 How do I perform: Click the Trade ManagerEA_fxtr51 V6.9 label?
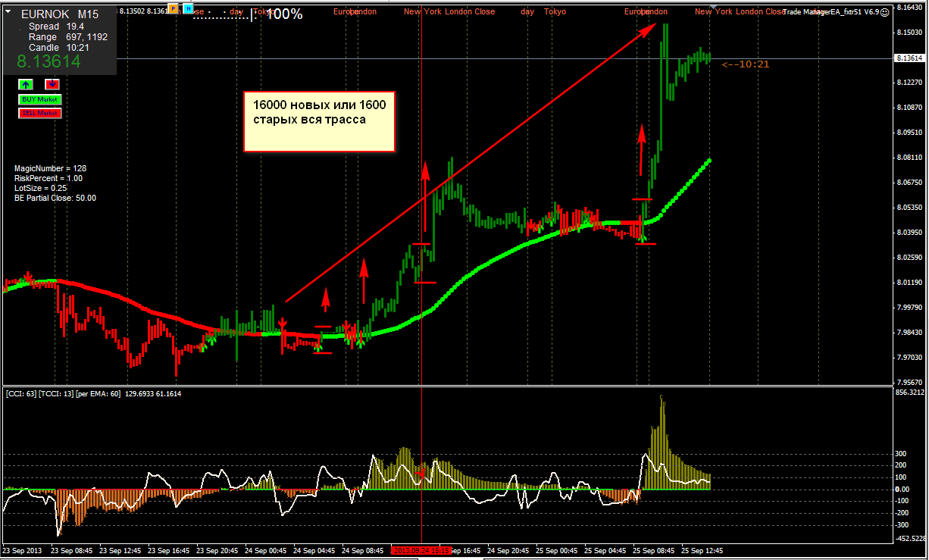831,12
